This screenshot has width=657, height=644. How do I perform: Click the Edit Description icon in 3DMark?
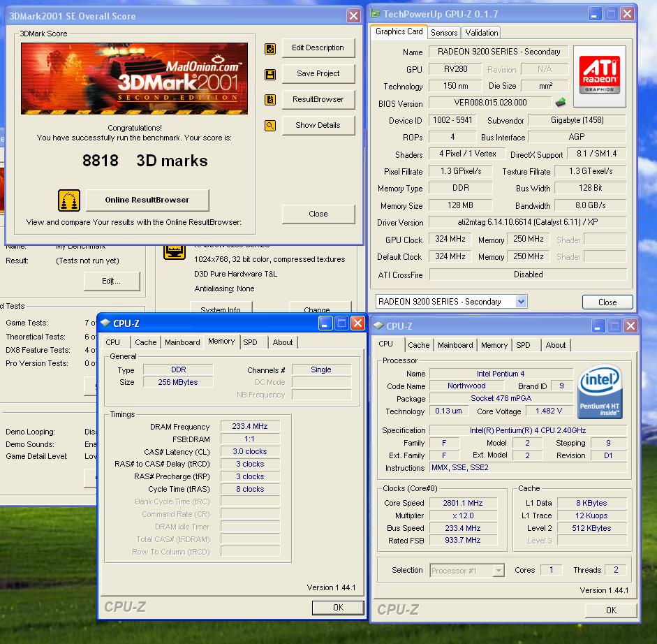pyautogui.click(x=270, y=49)
